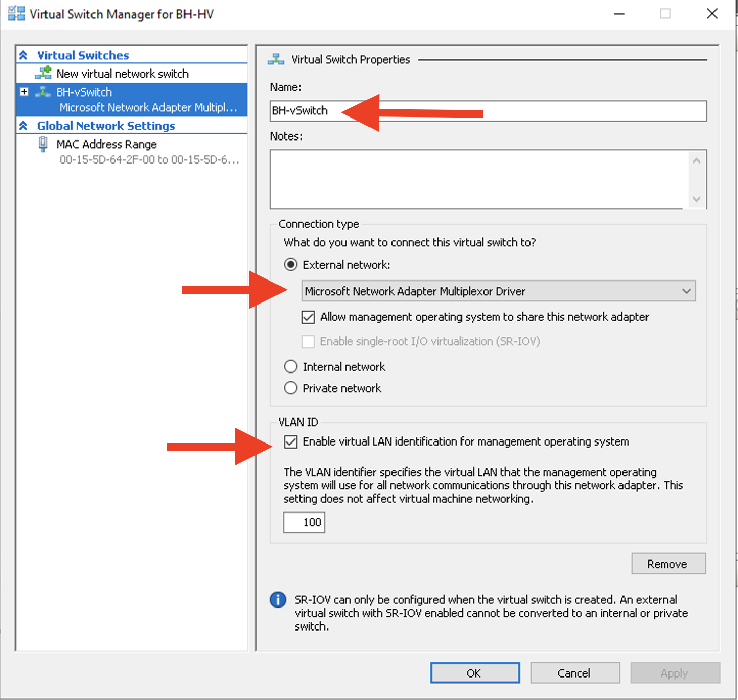
Task: Click the blue info icon about SR-IOV
Action: [x=278, y=600]
